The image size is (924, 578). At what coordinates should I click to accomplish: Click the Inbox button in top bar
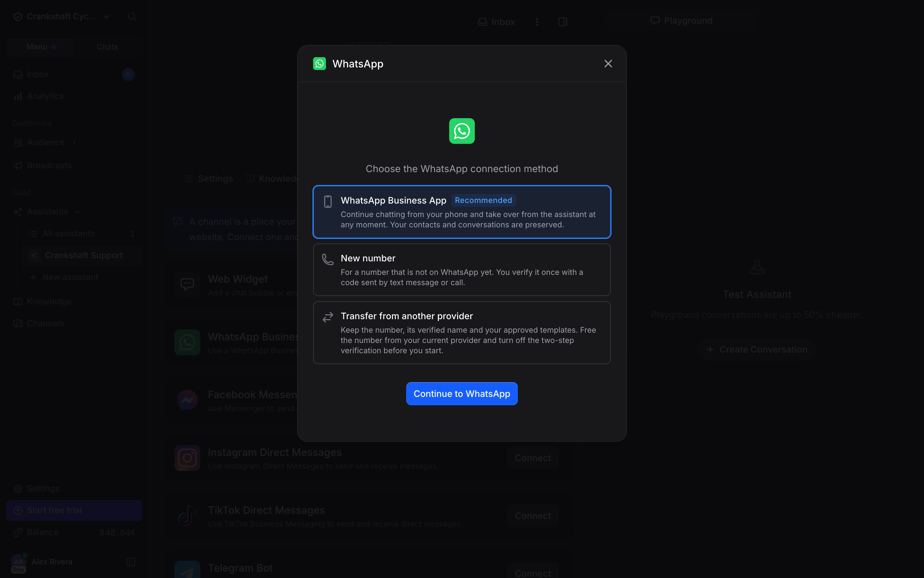coord(496,22)
